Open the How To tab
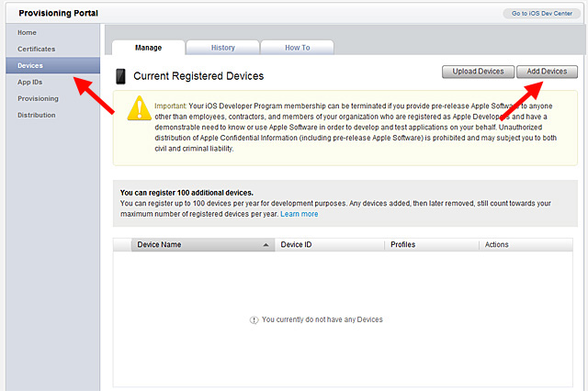The height and width of the screenshot is (391, 588). 297,48
